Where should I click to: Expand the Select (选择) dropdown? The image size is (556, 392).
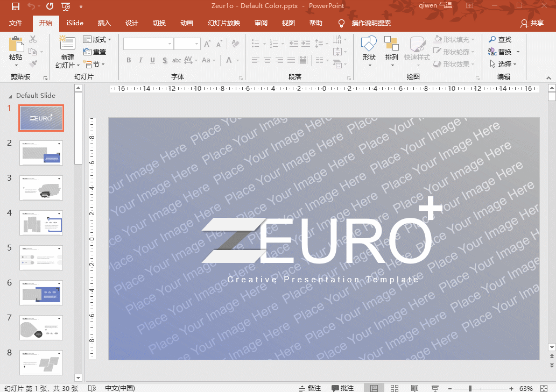pyautogui.click(x=503, y=64)
